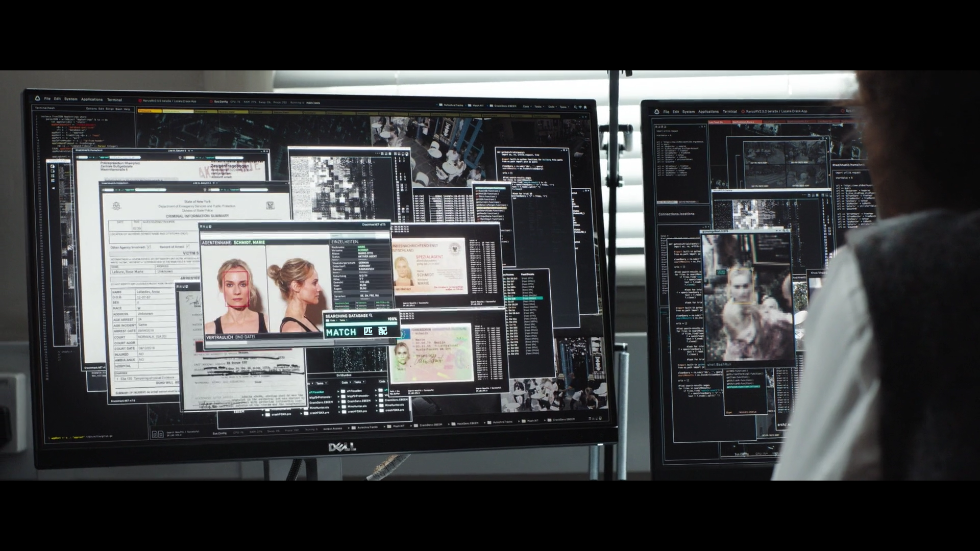Open Hack.tools in the top status bar
This screenshot has width=980, height=551.
(x=313, y=103)
